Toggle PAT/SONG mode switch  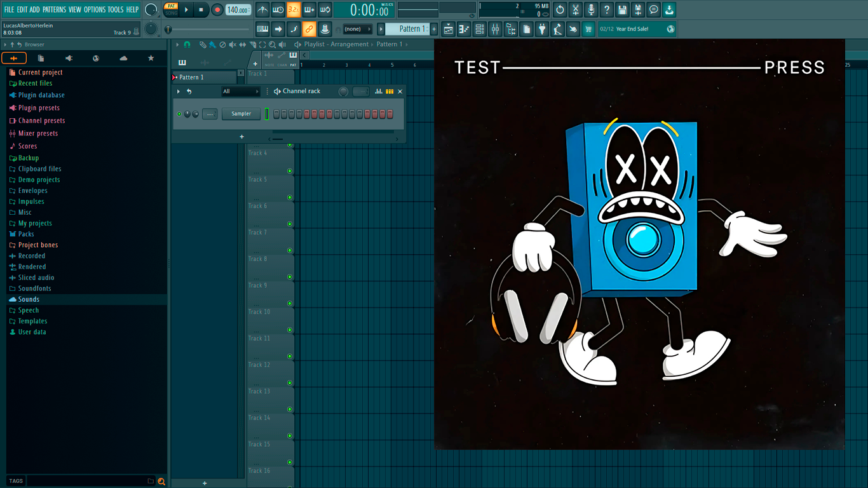pyautogui.click(x=171, y=10)
